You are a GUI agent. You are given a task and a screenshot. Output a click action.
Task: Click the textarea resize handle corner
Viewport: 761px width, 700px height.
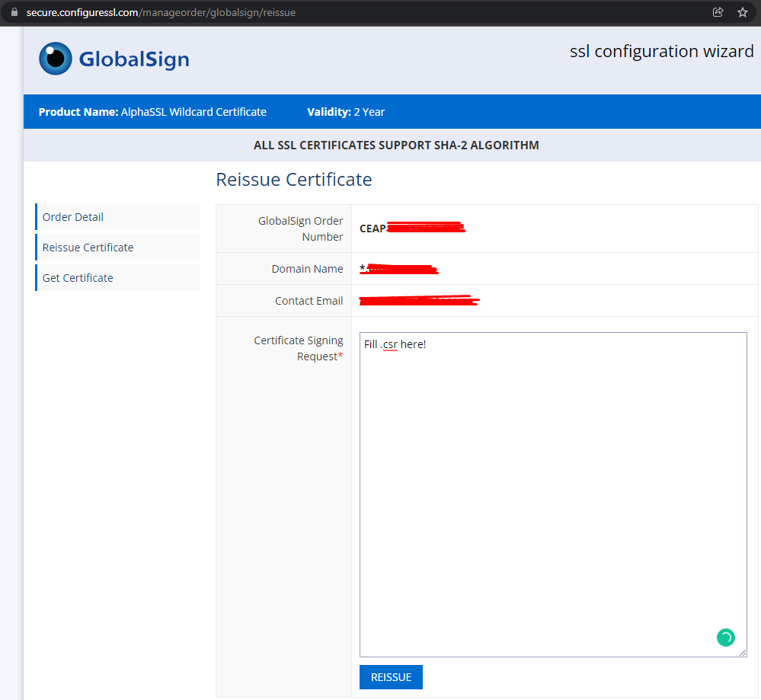(743, 653)
